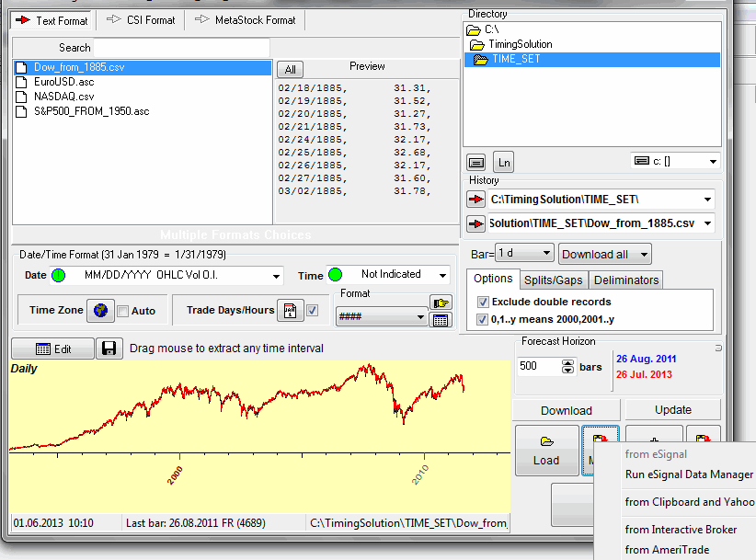Toggle '0,1..y means 2000,2001..y' checkbox
The height and width of the screenshot is (560, 756).
tap(482, 319)
